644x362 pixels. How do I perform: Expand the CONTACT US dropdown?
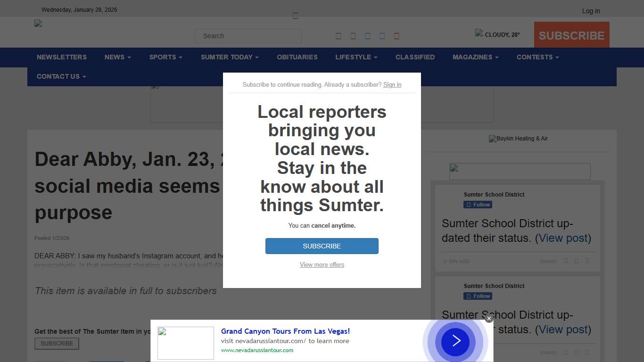click(x=61, y=76)
